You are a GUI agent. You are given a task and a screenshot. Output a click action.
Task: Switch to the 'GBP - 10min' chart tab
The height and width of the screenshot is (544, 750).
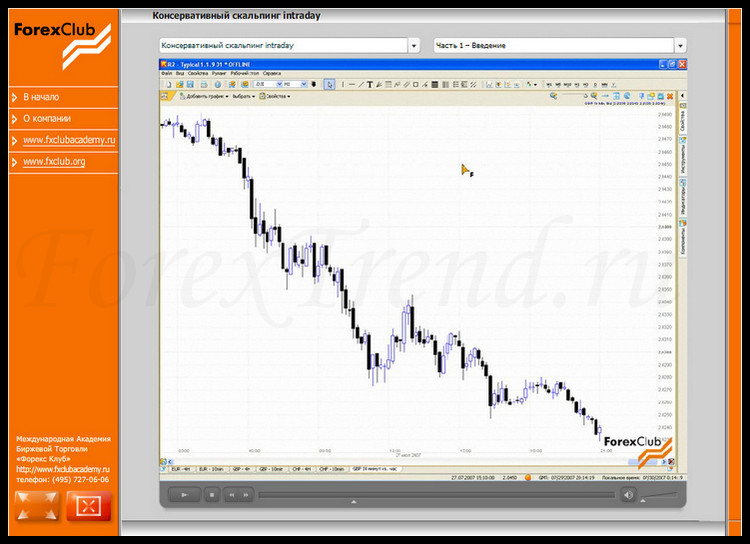pos(272,469)
